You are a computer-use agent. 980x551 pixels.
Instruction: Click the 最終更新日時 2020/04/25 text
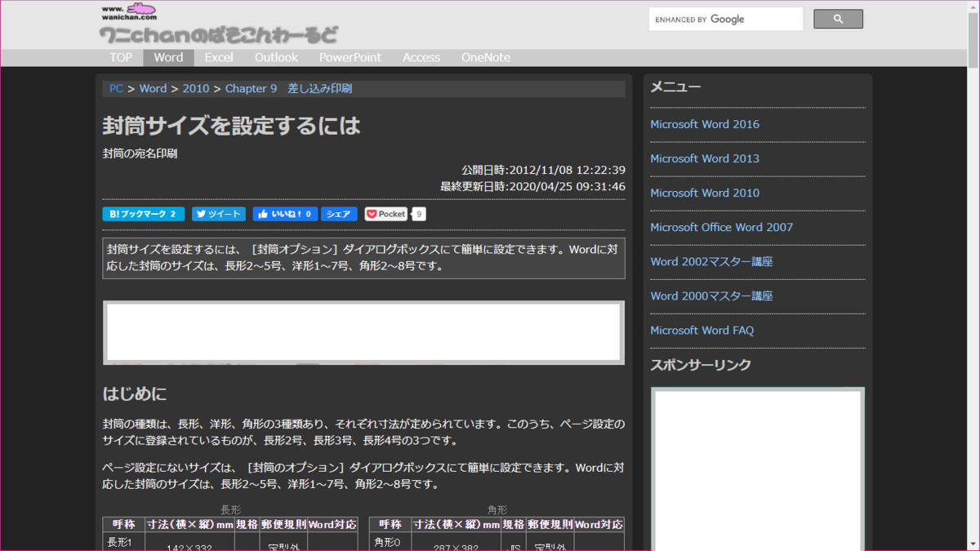(x=532, y=186)
